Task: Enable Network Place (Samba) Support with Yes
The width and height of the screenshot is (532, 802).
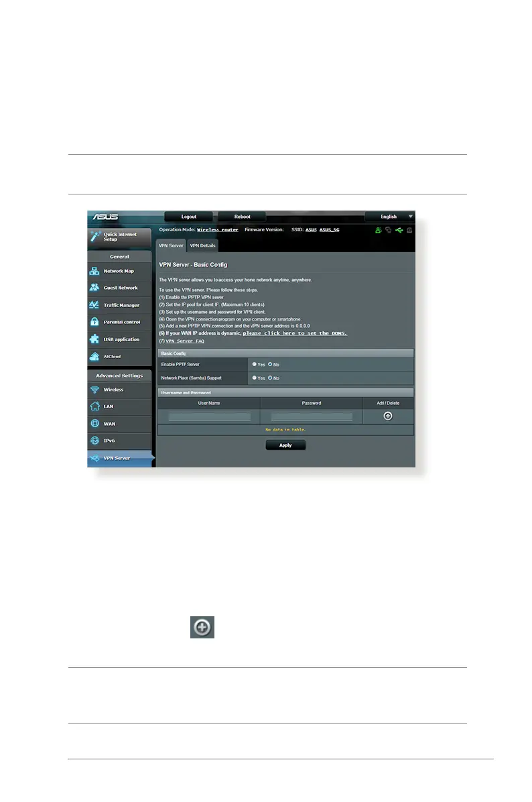Action: [x=255, y=378]
